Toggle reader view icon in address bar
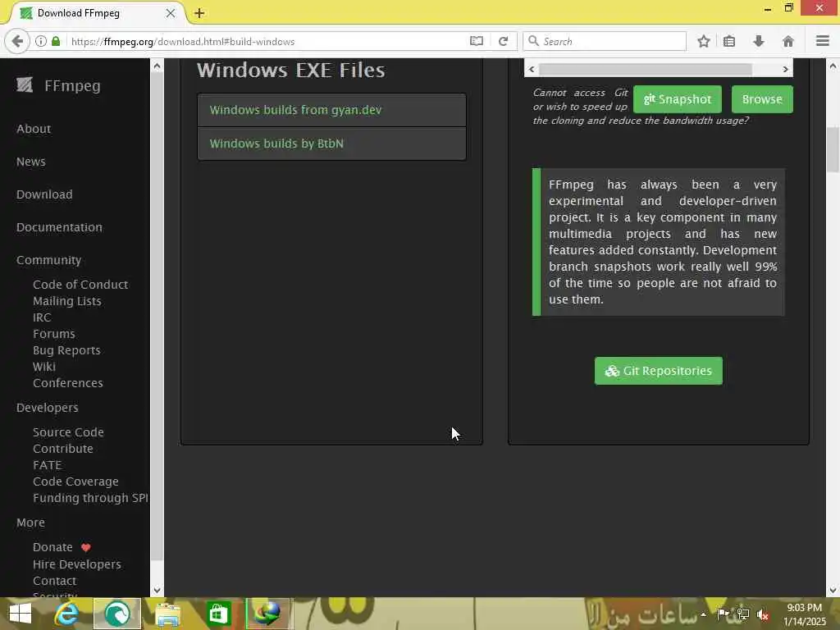 477,41
